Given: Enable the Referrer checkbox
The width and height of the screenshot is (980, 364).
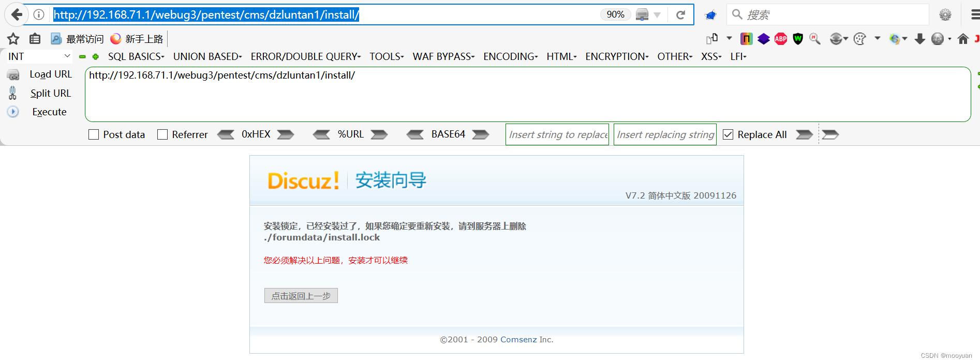Looking at the screenshot, I should point(162,134).
